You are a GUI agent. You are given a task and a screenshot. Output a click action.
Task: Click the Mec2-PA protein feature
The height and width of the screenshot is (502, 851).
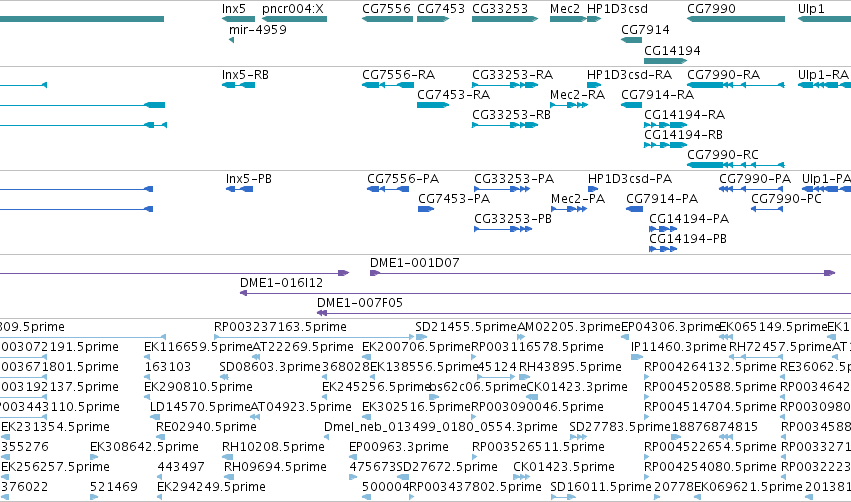(569, 209)
